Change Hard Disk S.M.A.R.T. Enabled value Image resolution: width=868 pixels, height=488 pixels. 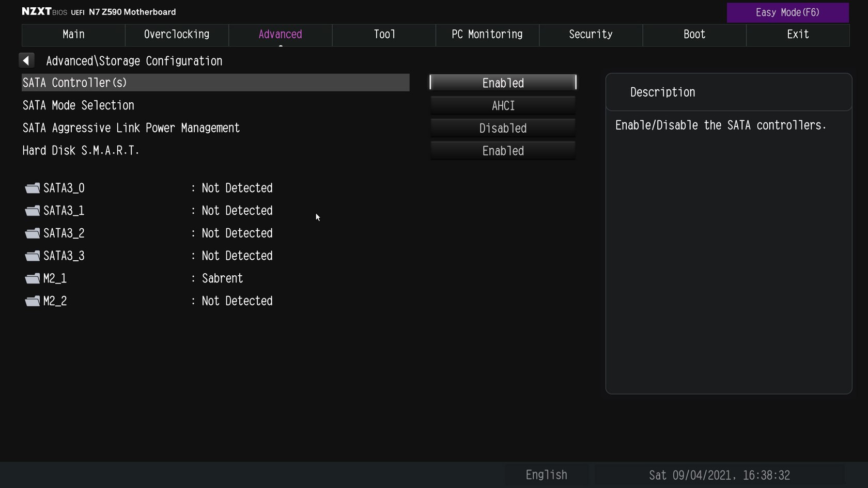pos(503,151)
